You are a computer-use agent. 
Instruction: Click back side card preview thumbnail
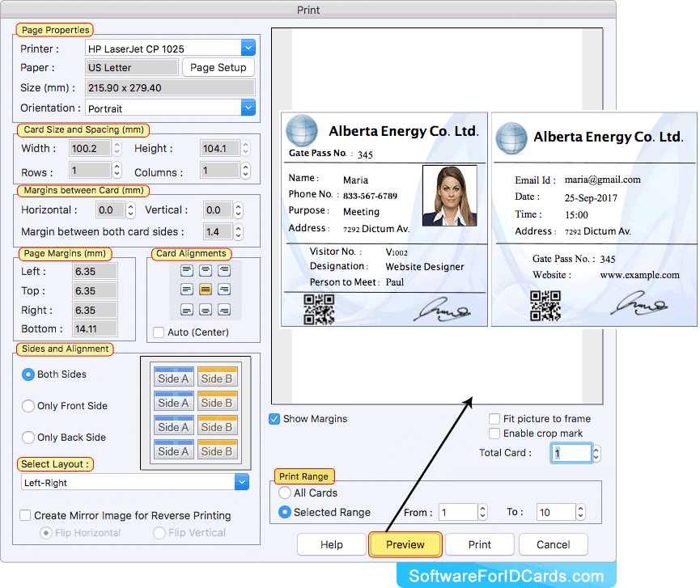pyautogui.click(x=594, y=219)
